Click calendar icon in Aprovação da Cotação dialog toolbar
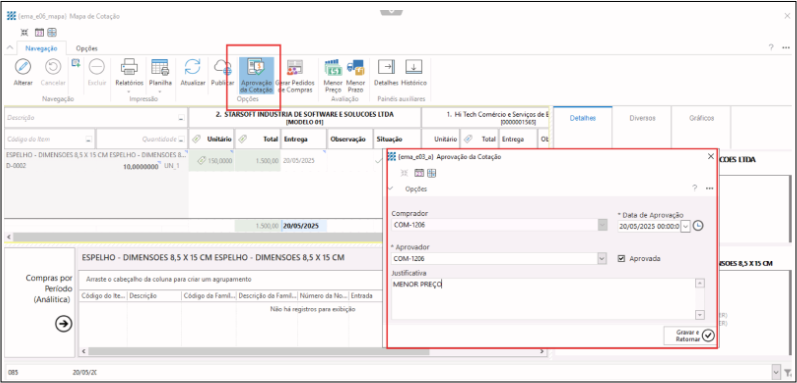Viewport: 797px width, 383px height. (419, 173)
